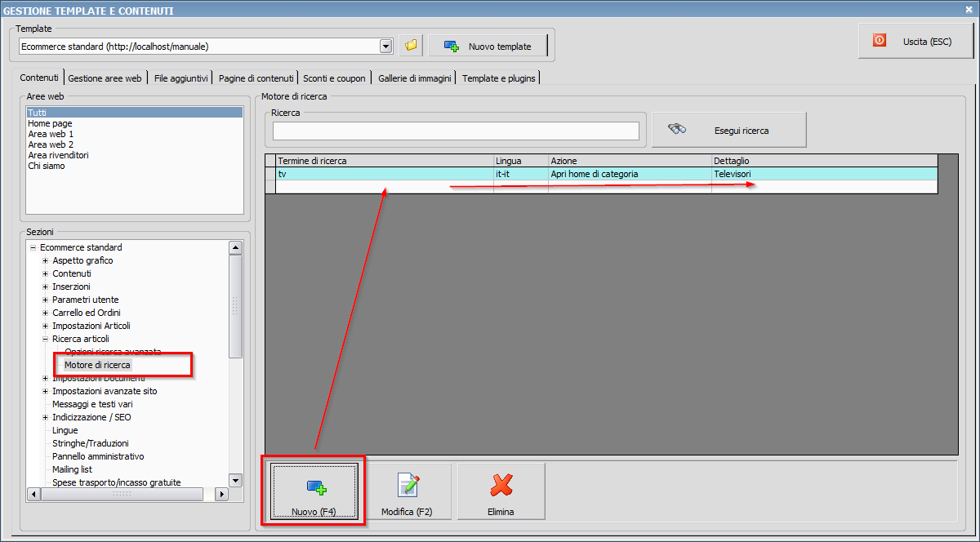980x542 pixels.
Task: Click the Elimina delete button
Action: 501,491
